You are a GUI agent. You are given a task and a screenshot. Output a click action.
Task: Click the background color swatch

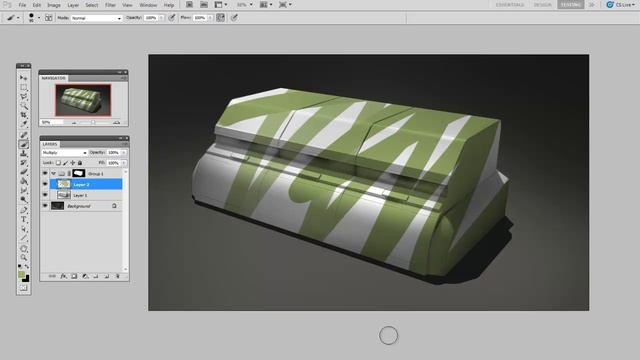pyautogui.click(x=26, y=279)
